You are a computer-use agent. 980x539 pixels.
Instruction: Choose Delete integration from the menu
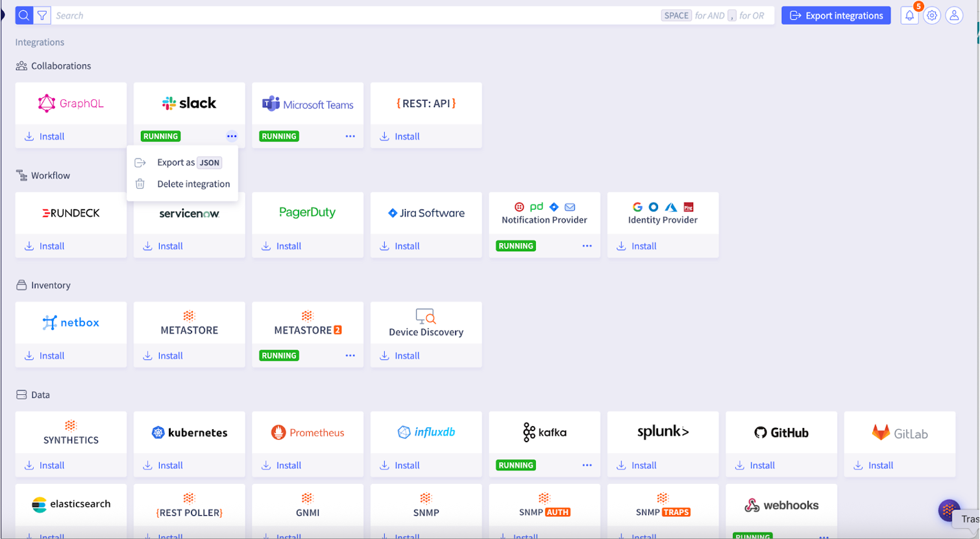point(193,184)
